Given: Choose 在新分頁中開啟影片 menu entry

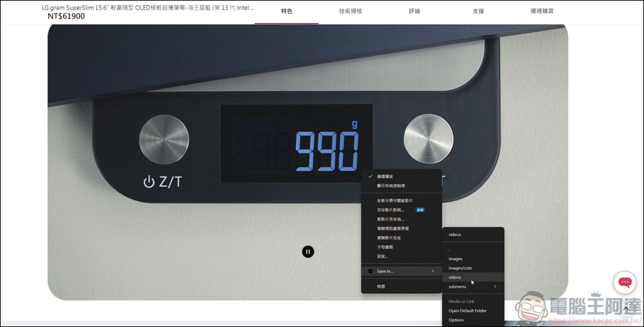Looking at the screenshot, I should click(x=401, y=201).
